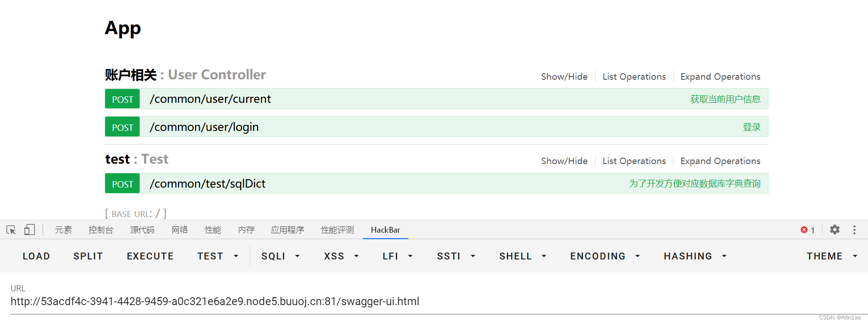The height and width of the screenshot is (324, 868).
Task: Click the inspect element picker icon in DevTools
Action: 10,230
